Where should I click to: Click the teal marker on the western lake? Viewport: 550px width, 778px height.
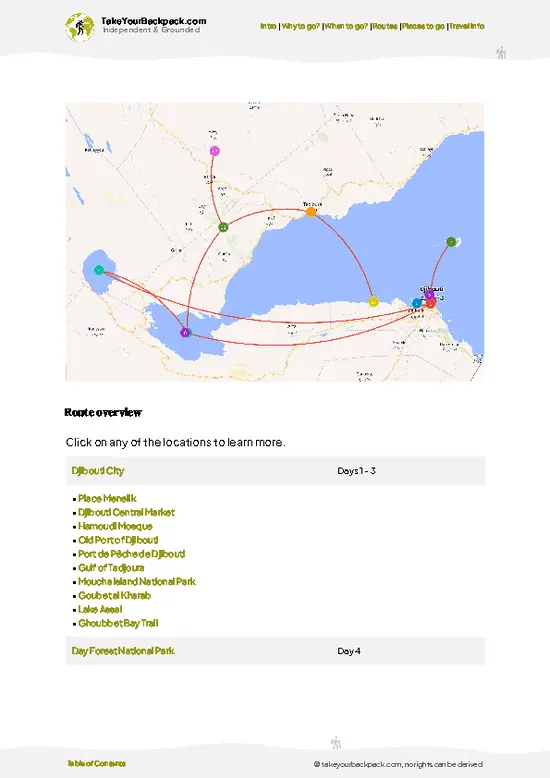[x=99, y=270]
